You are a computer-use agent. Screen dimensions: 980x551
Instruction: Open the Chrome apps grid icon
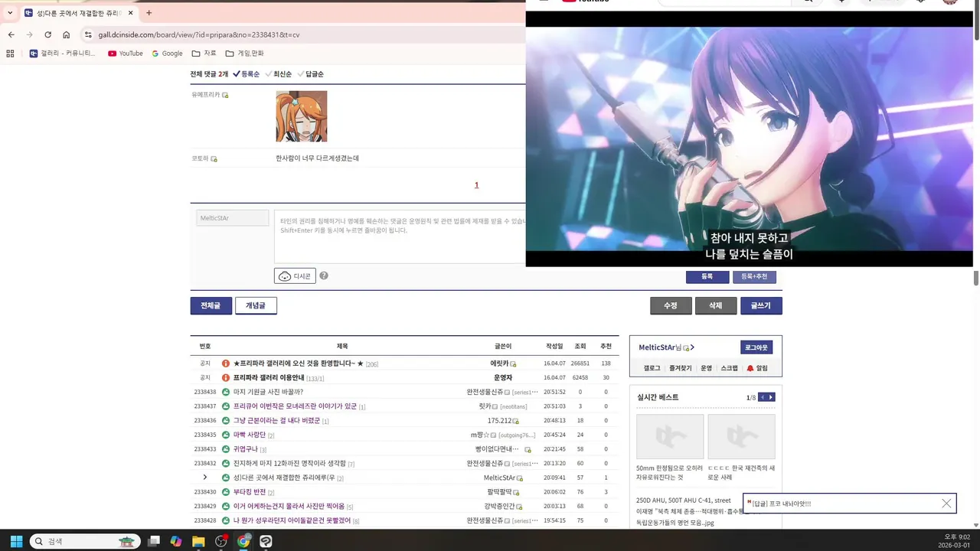coord(10,54)
